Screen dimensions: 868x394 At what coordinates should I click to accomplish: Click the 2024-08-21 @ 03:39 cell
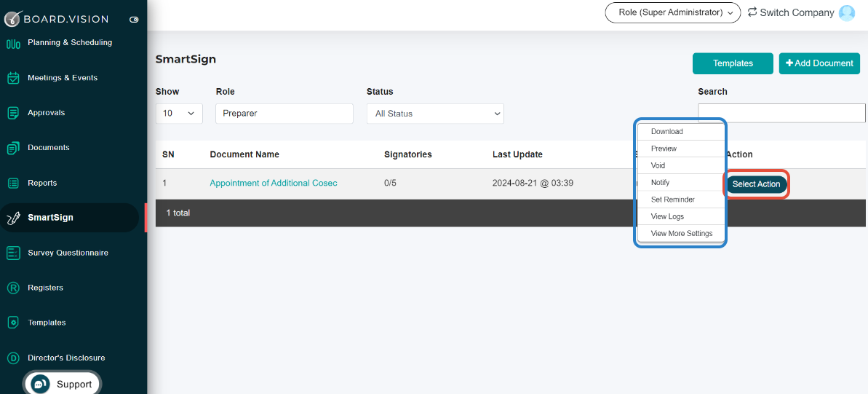(x=533, y=183)
